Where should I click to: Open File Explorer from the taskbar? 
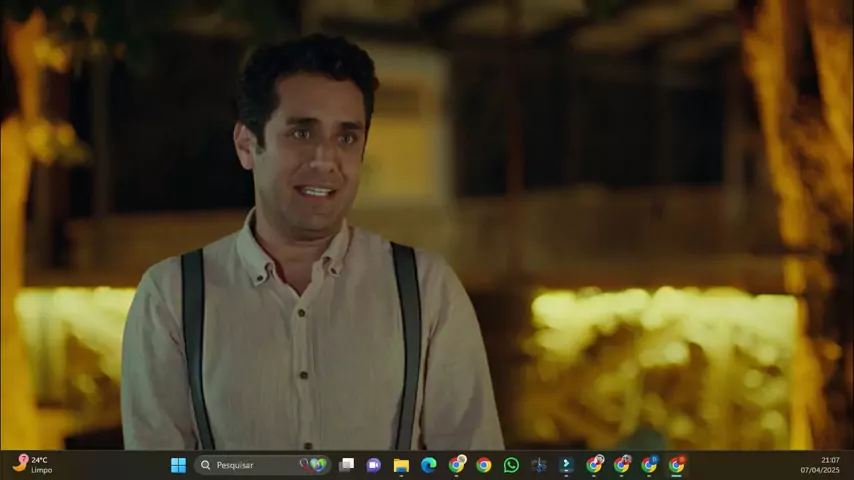point(401,465)
